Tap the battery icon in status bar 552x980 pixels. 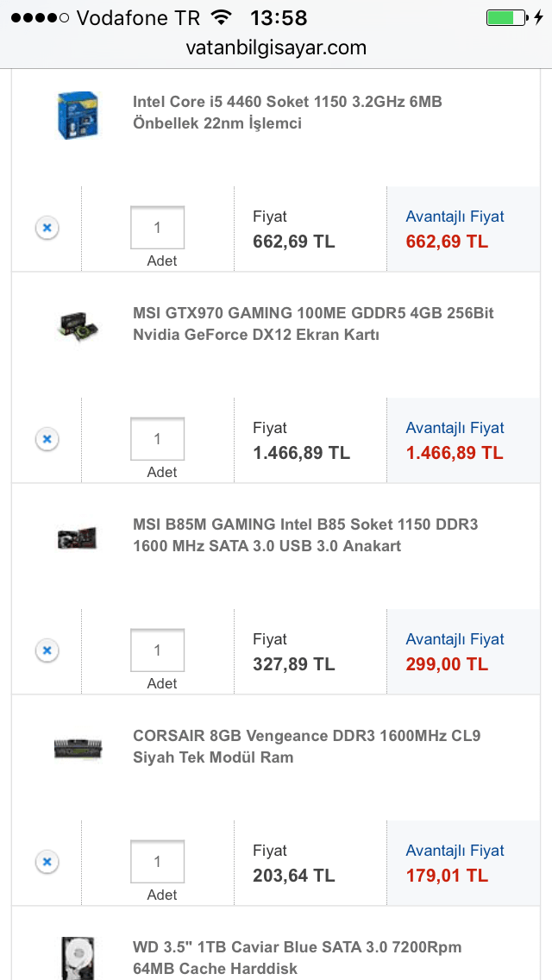(505, 17)
